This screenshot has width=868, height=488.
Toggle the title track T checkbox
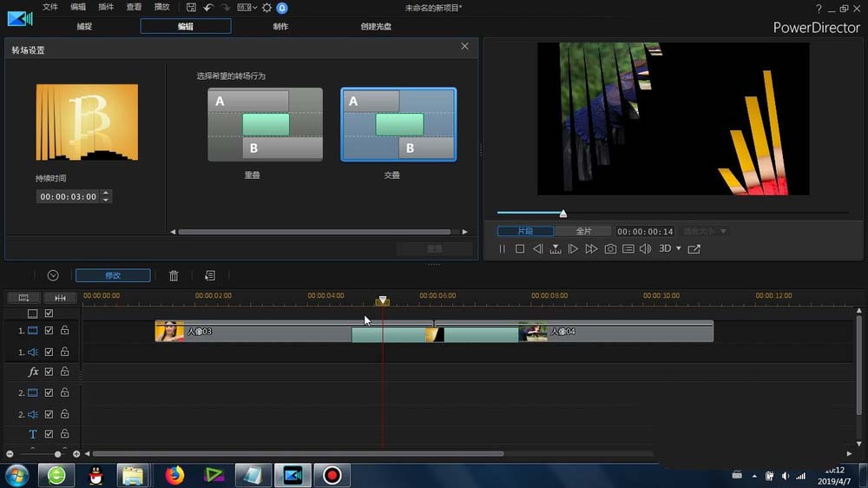[x=49, y=434]
